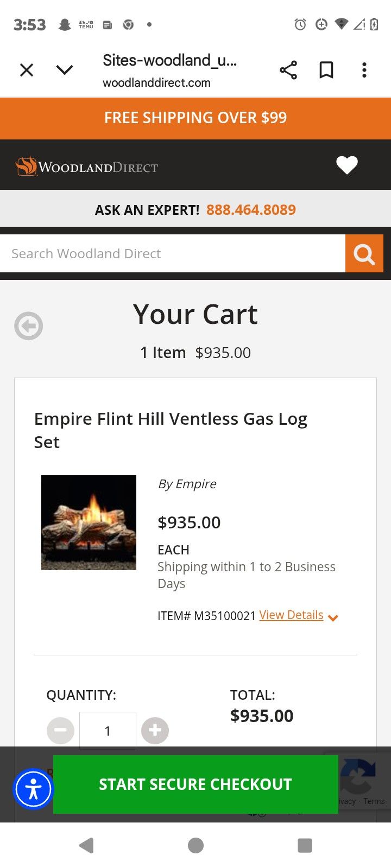Viewport: 391px width, 868px height.
Task: Decrease quantity with the minus button
Action: pyautogui.click(x=60, y=731)
